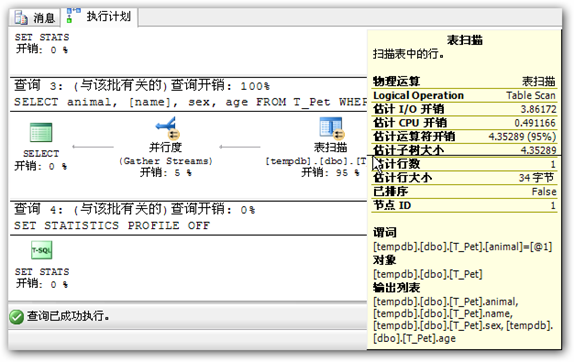Click the '节点 ID' row
The image size is (574, 362).
[464, 205]
